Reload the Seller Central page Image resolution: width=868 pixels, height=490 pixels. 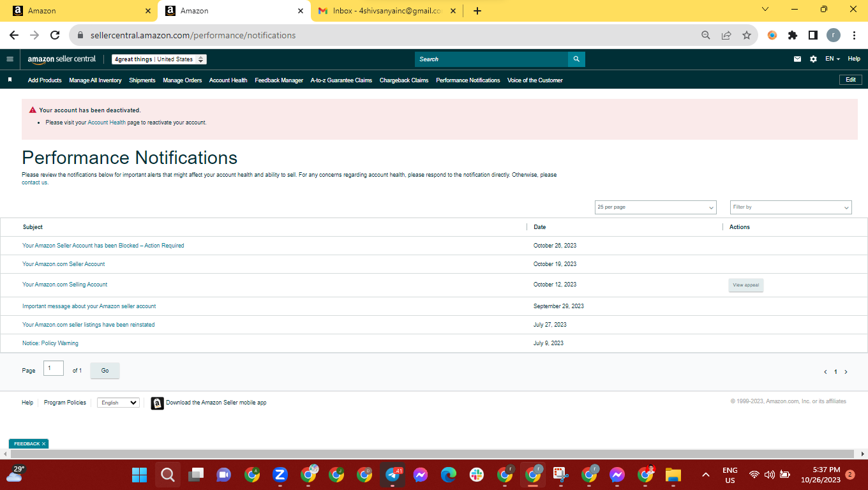55,35
